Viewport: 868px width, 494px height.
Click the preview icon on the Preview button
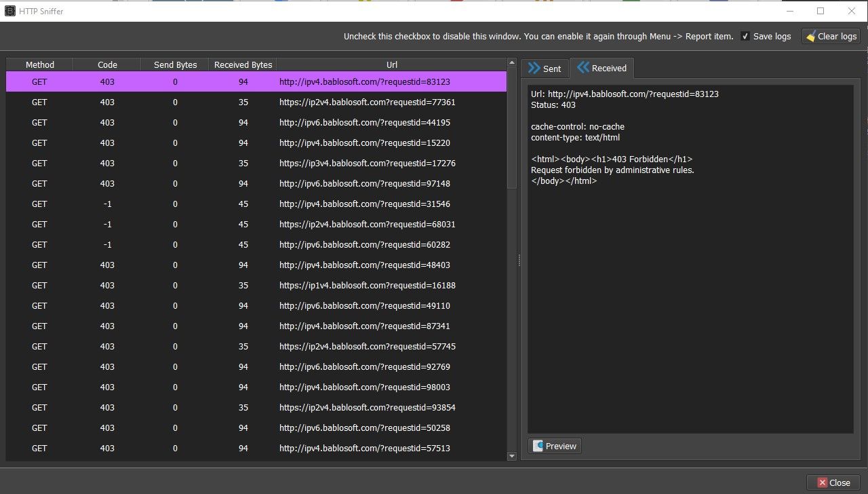tap(538, 446)
